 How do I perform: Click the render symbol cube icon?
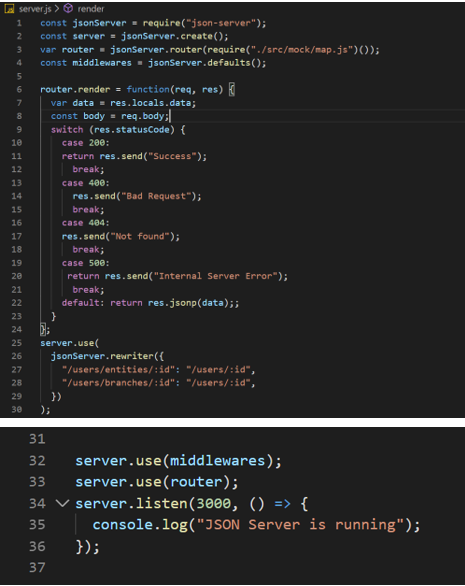[68, 8]
